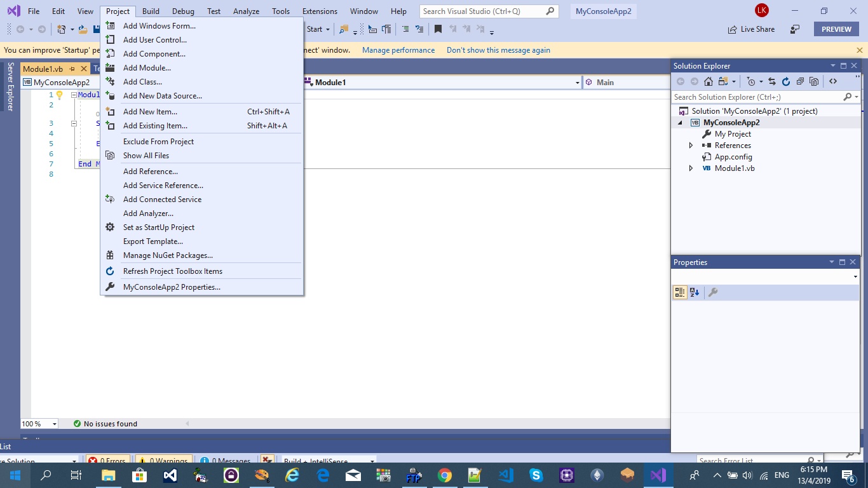This screenshot has height=488, width=868.
Task: Click the feedback icon beside Live Share
Action: click(795, 29)
